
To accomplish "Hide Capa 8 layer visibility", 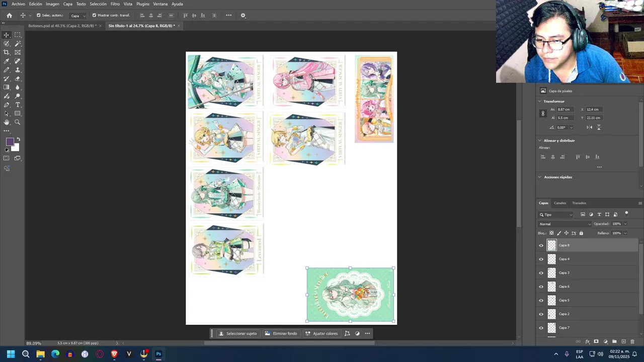I will (541, 245).
